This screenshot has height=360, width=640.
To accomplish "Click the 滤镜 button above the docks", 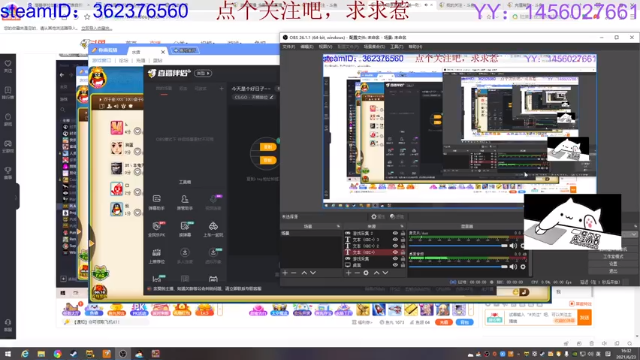I will [x=397, y=217].
